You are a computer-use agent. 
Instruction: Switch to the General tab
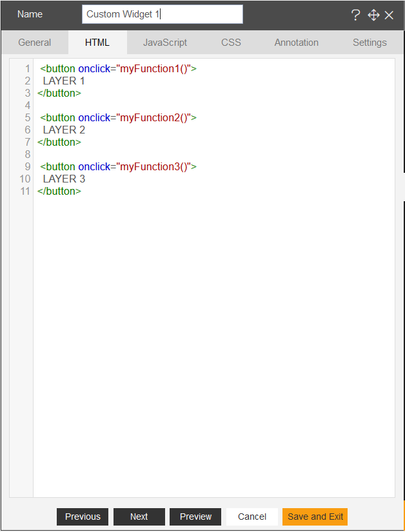coord(35,43)
